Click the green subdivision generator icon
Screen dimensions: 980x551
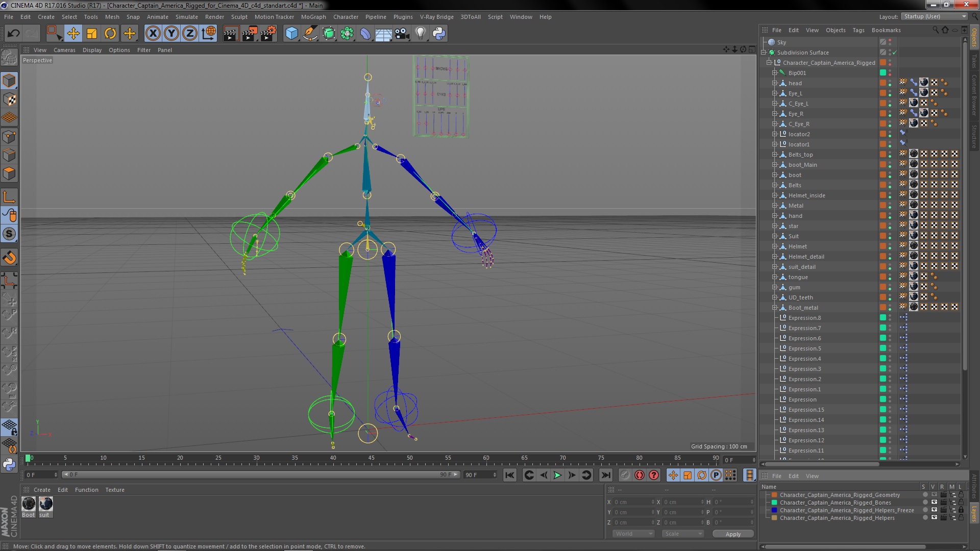pyautogui.click(x=329, y=34)
